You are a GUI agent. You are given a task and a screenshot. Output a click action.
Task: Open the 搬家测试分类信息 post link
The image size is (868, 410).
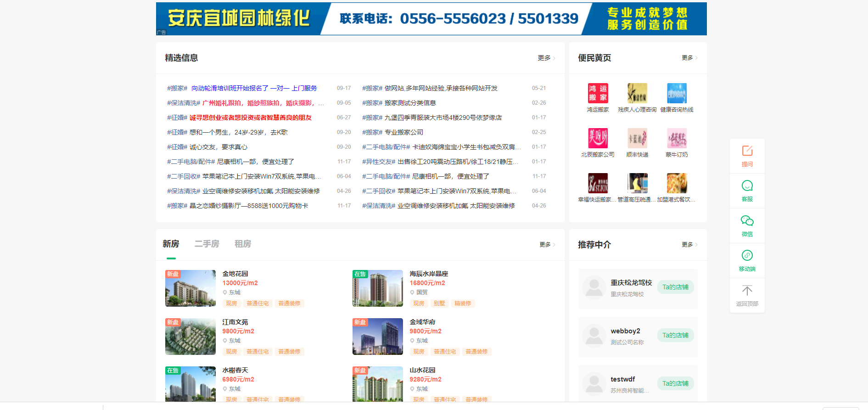[410, 103]
